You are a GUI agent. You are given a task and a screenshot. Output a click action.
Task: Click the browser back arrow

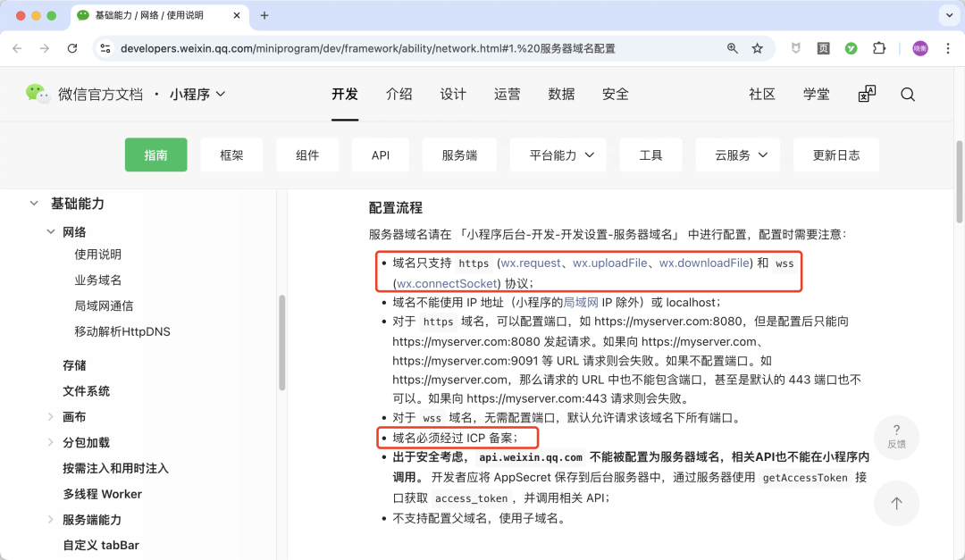[x=17, y=48]
